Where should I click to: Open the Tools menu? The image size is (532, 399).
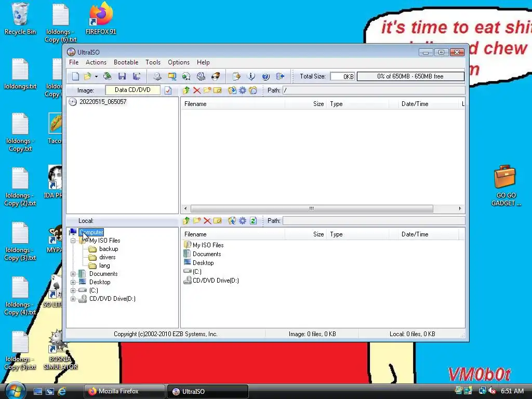(x=153, y=62)
